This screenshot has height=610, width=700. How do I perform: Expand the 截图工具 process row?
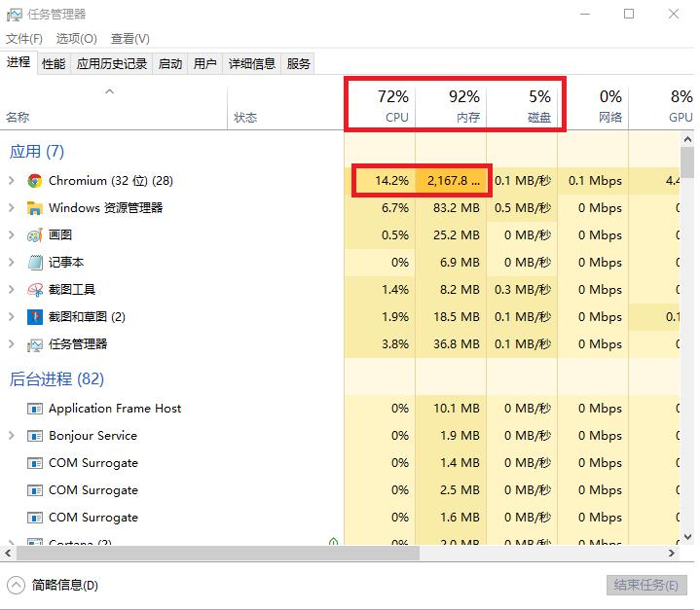[x=12, y=290]
